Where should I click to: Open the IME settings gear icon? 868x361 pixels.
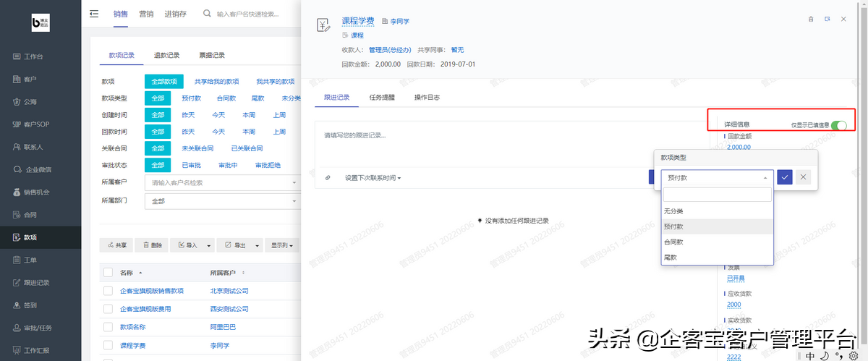click(853, 355)
